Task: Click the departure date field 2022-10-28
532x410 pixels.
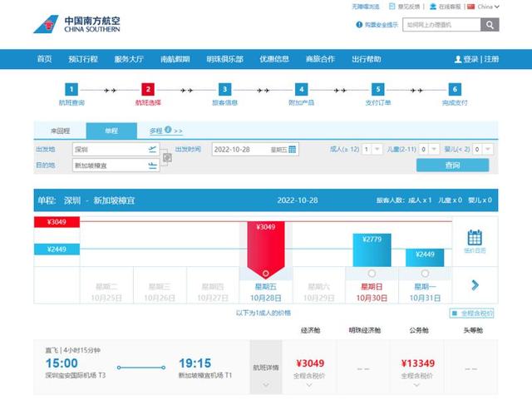Action: pyautogui.click(x=255, y=150)
